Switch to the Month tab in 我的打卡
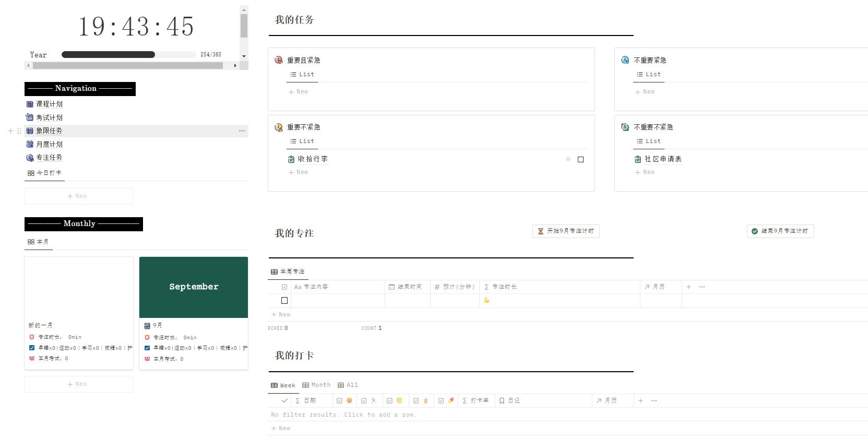 316,385
